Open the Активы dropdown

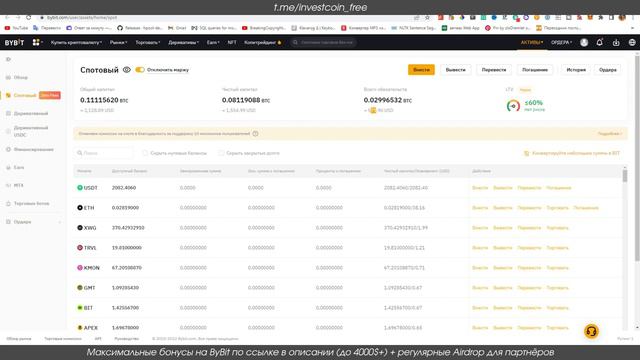coord(532,42)
